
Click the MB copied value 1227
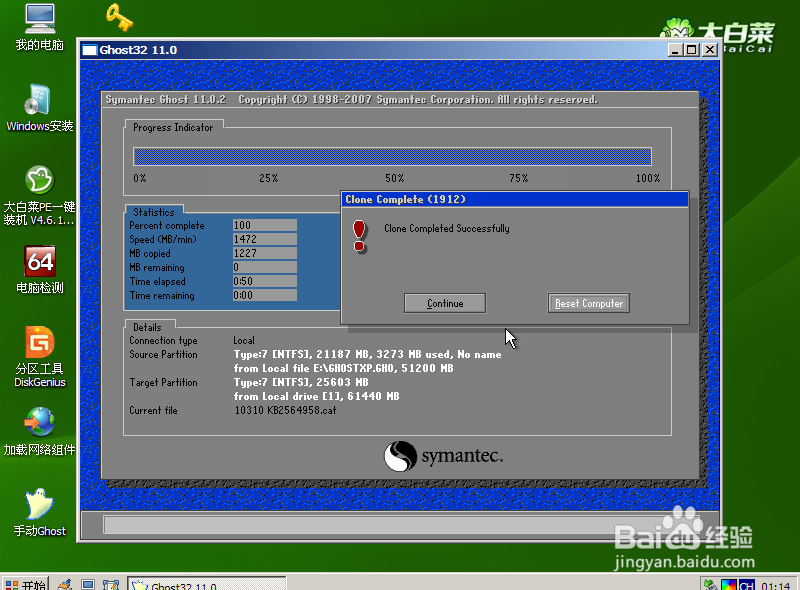(265, 253)
